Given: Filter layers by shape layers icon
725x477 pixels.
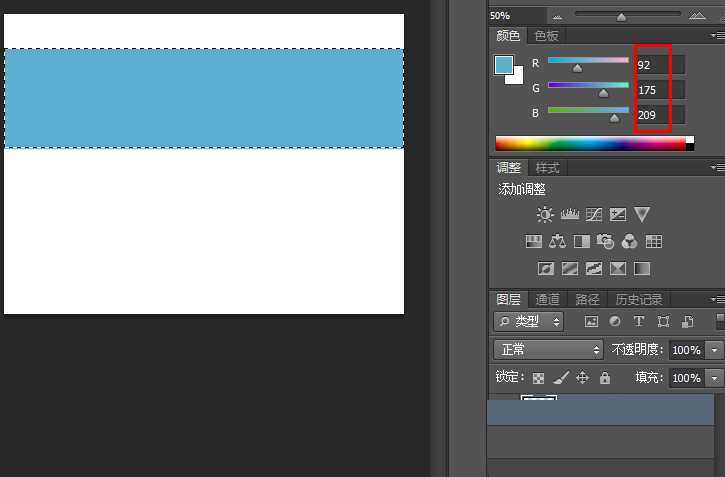Looking at the screenshot, I should tap(664, 321).
